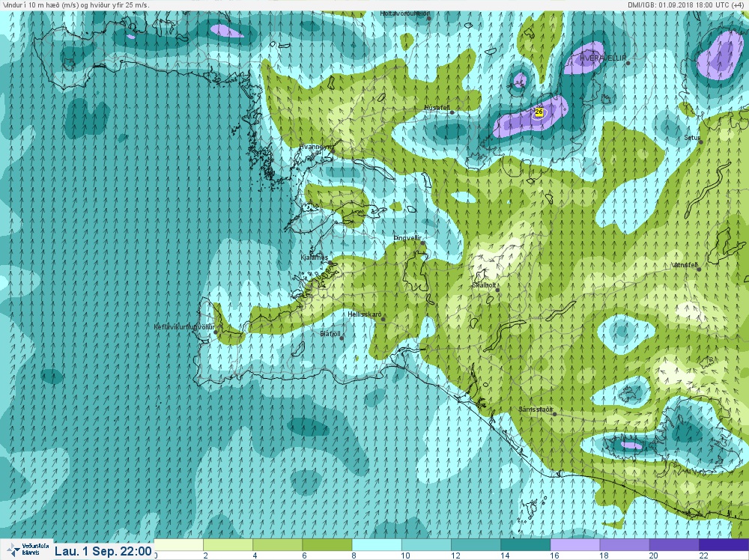Click the DMI/IGB 01.09.2018 18:00 UTC stamp

coord(687,5)
